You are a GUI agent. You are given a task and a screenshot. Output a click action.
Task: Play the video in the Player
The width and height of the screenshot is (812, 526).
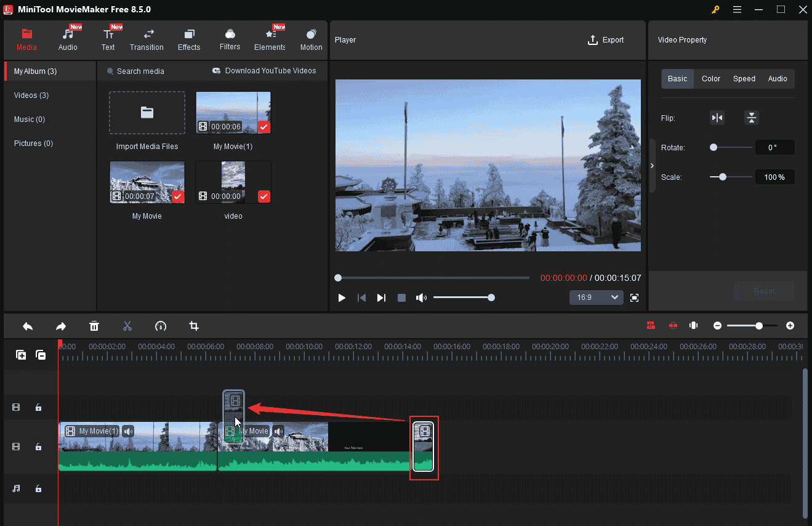pyautogui.click(x=342, y=297)
